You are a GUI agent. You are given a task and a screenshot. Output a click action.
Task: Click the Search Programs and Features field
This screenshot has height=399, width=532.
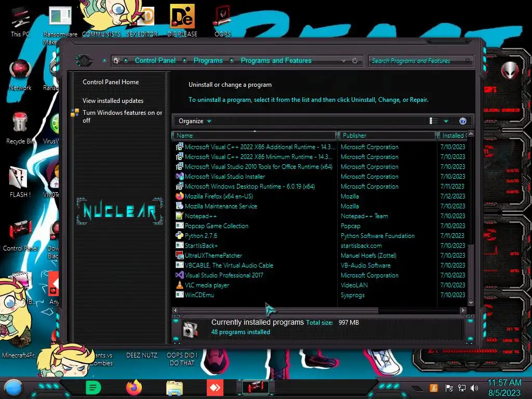[420, 61]
